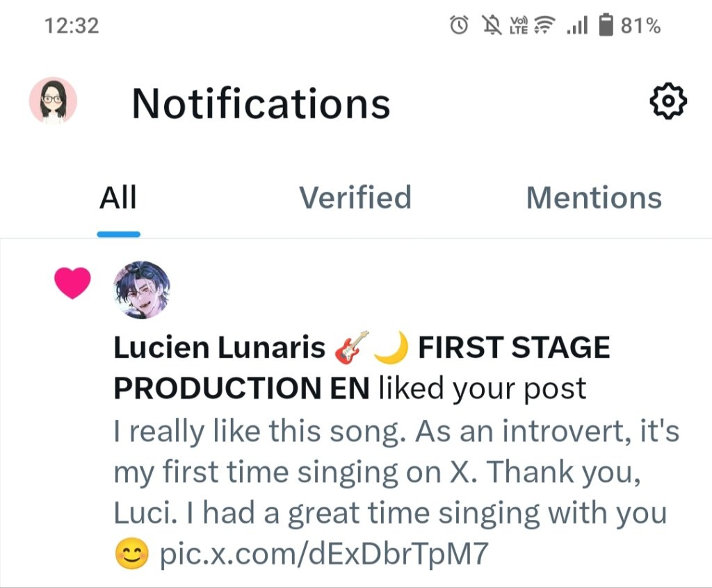Switch to the All tab
712x588 pixels.
[118, 198]
